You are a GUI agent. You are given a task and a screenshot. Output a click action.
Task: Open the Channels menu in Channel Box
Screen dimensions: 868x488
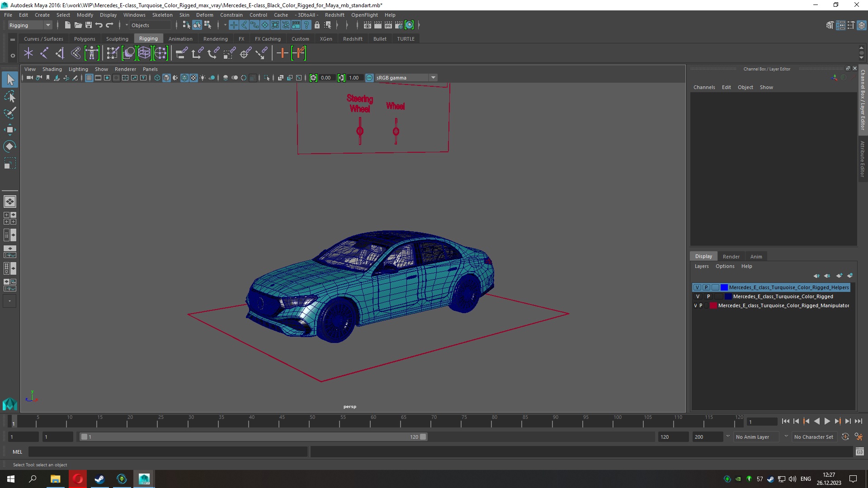coord(704,87)
